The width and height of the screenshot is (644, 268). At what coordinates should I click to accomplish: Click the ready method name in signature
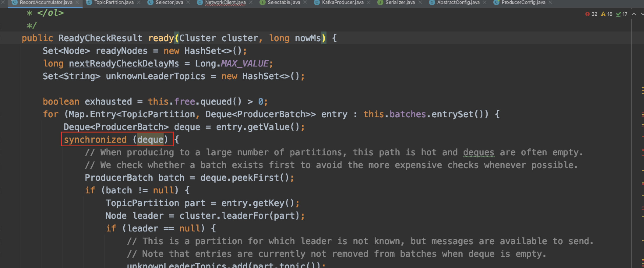tap(161, 38)
